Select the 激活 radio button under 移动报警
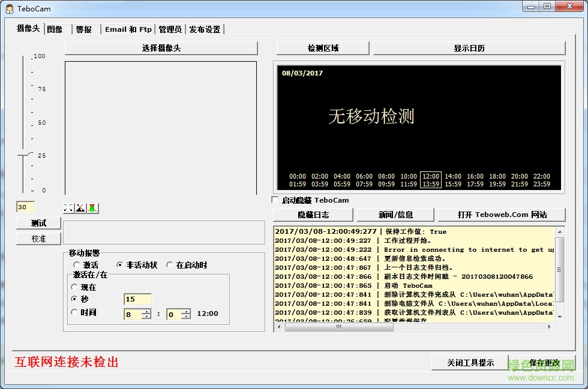 tap(77, 264)
